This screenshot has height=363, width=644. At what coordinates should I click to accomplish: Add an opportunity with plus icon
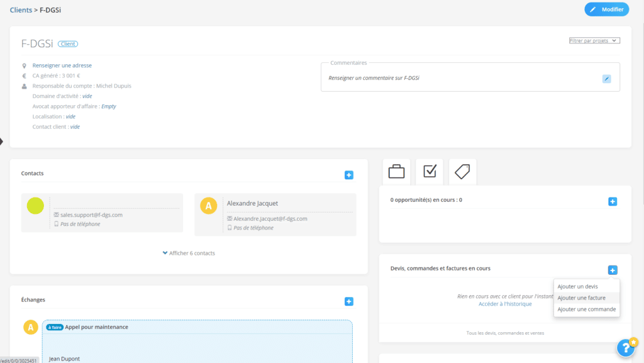613,201
